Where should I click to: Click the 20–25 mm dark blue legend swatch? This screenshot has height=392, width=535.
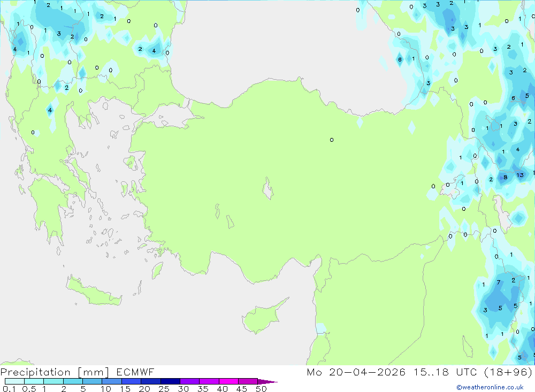[151, 381]
